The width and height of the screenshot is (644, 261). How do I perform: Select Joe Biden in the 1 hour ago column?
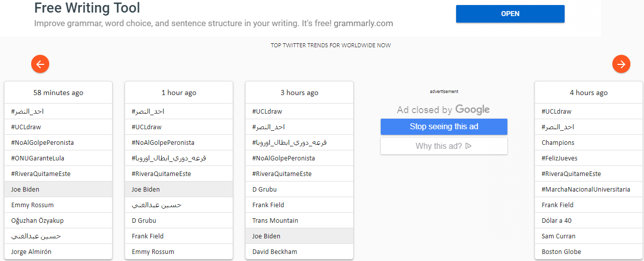[x=179, y=189]
